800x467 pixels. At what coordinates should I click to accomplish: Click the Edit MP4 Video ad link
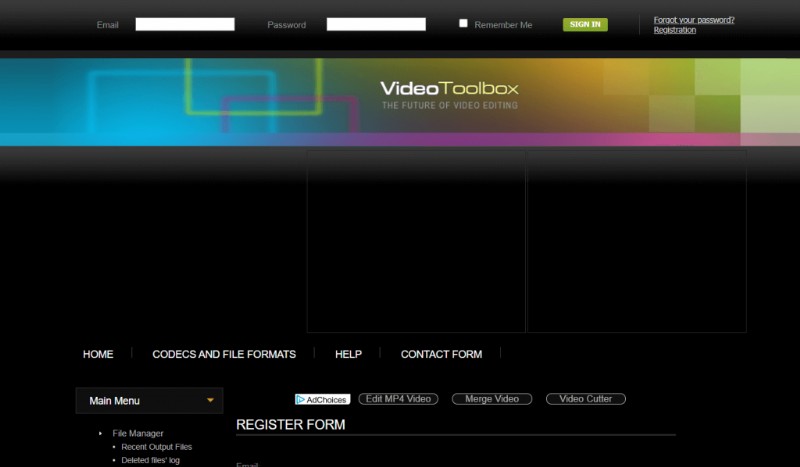click(398, 399)
